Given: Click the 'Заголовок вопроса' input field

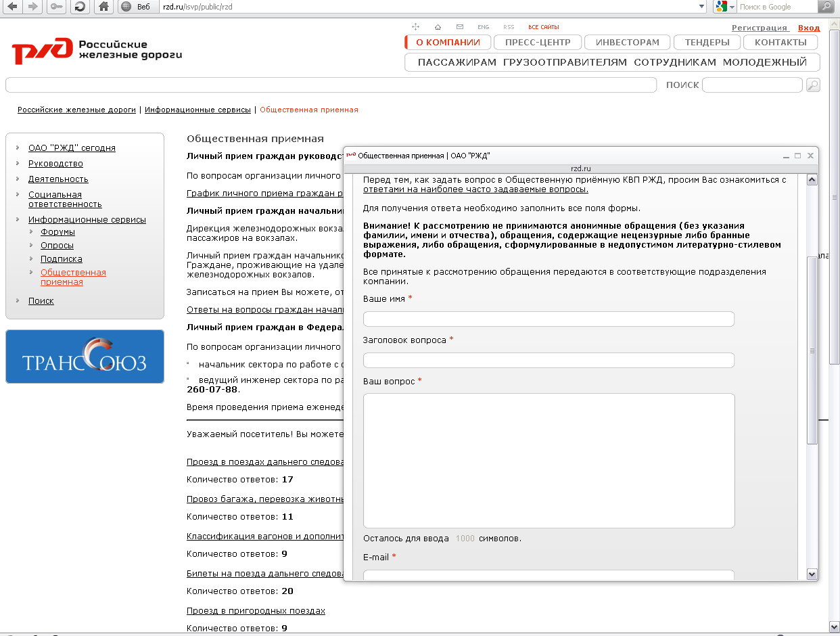Looking at the screenshot, I should coord(549,360).
